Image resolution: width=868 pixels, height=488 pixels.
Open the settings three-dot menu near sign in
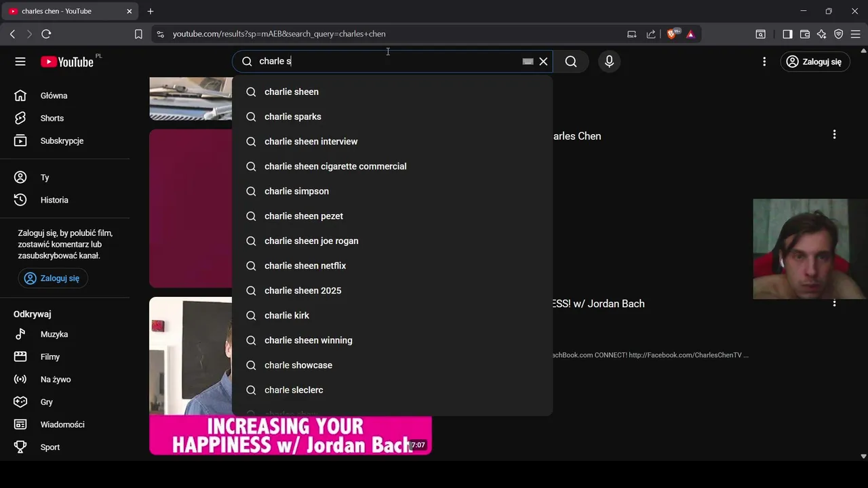(764, 62)
